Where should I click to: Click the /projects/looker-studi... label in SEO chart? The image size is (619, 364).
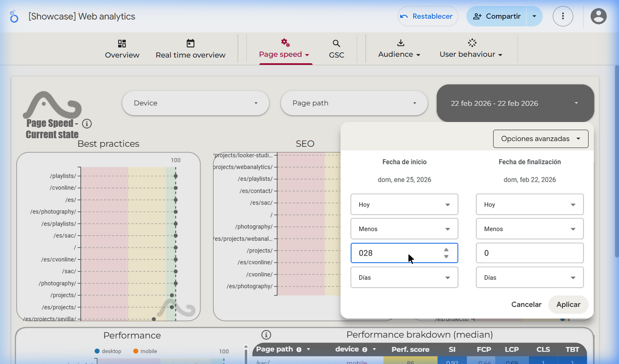pyautogui.click(x=243, y=155)
